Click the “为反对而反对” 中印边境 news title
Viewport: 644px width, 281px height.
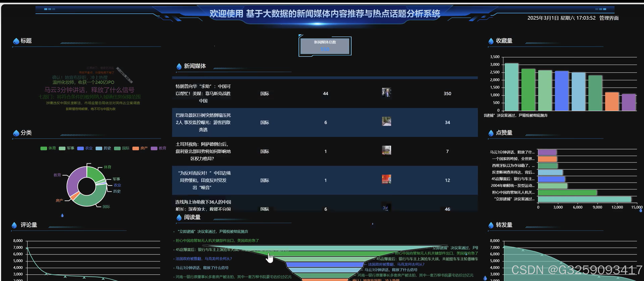pyautogui.click(x=203, y=180)
